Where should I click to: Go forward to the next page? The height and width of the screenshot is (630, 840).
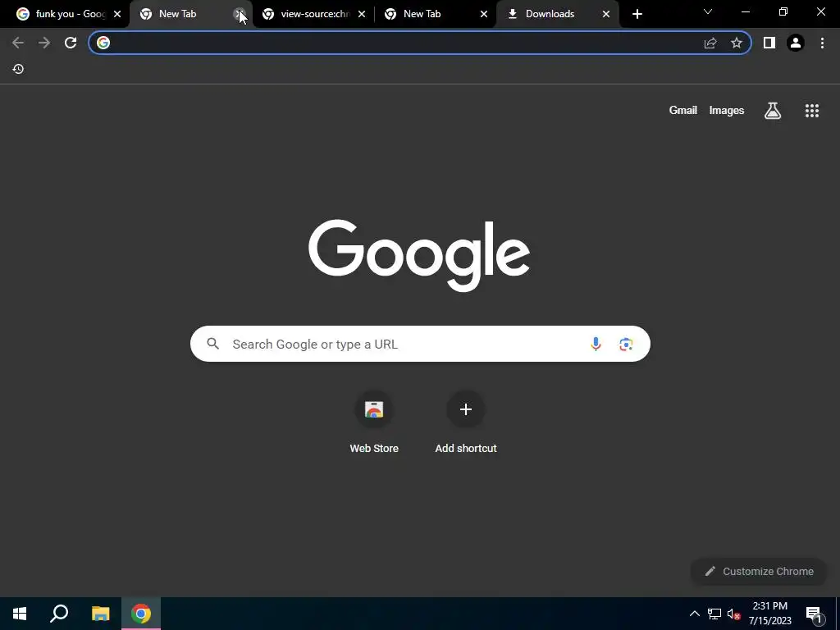[44, 43]
